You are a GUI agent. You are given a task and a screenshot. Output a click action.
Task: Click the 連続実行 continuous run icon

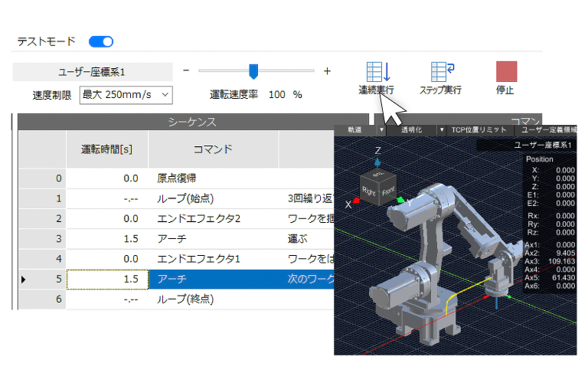(377, 72)
